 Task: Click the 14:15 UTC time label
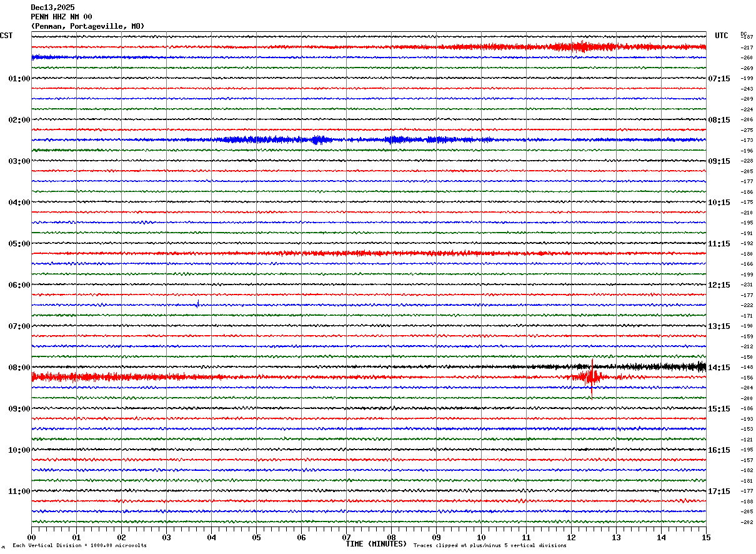click(x=719, y=368)
